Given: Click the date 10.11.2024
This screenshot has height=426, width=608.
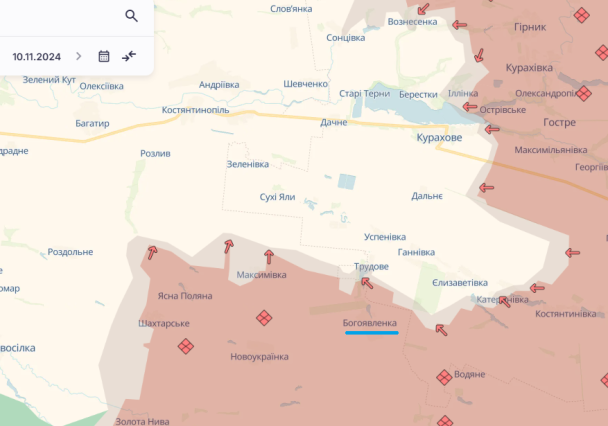Looking at the screenshot, I should point(36,57).
